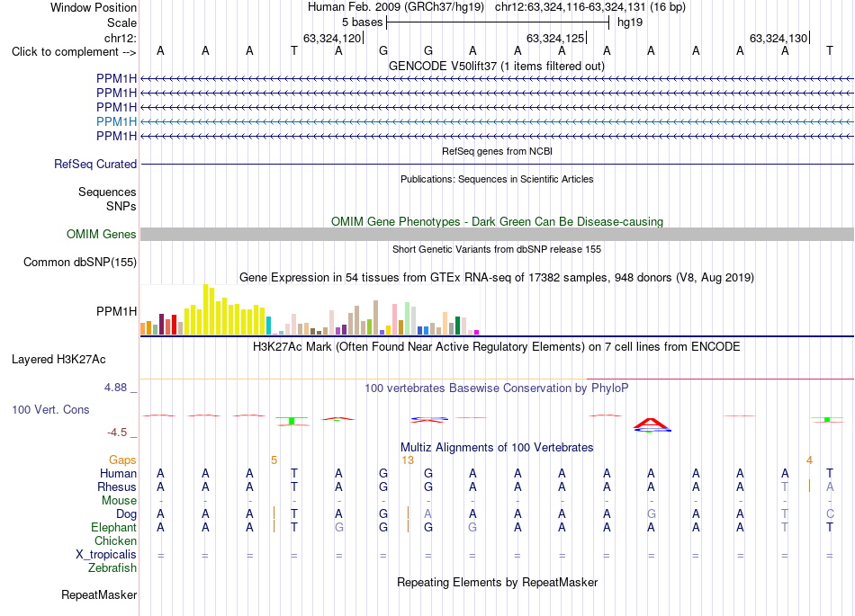
Task: Click the OMIM Genes label
Action: point(101,234)
